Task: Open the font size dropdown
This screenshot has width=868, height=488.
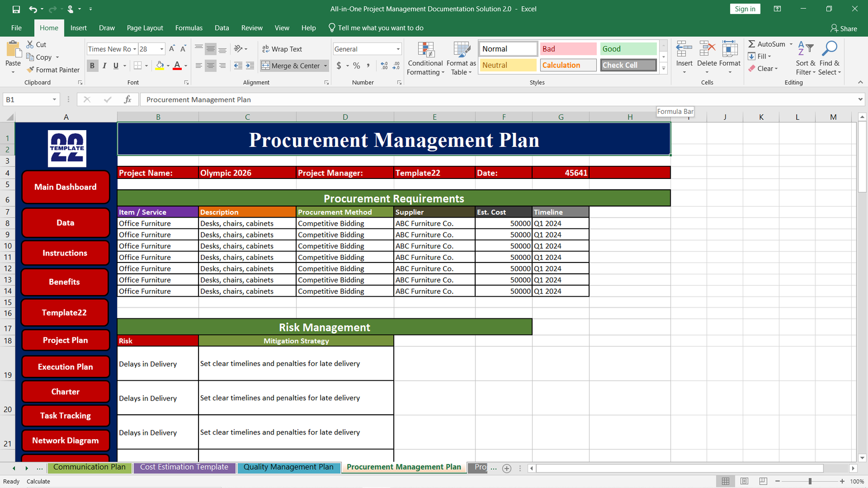Action: click(162, 49)
